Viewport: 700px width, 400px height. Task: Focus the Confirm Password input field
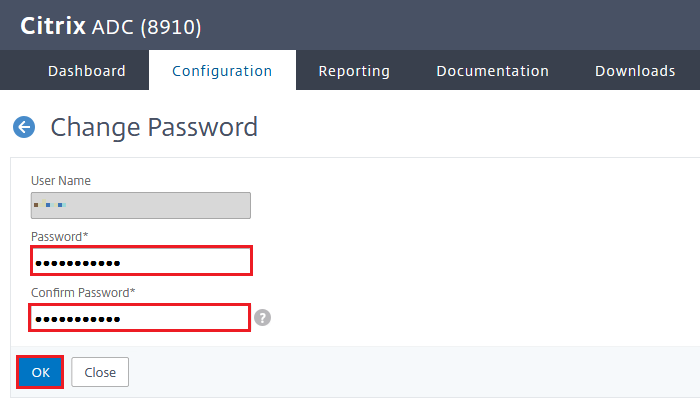coord(139,318)
